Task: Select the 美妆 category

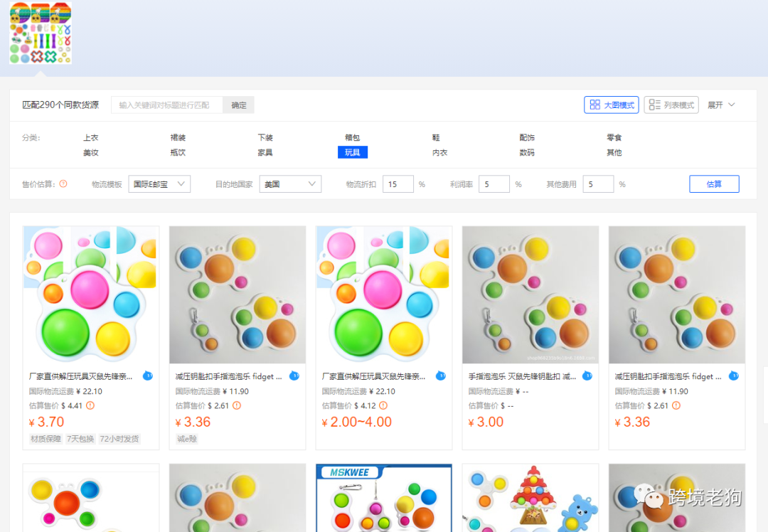Action: pyautogui.click(x=90, y=152)
